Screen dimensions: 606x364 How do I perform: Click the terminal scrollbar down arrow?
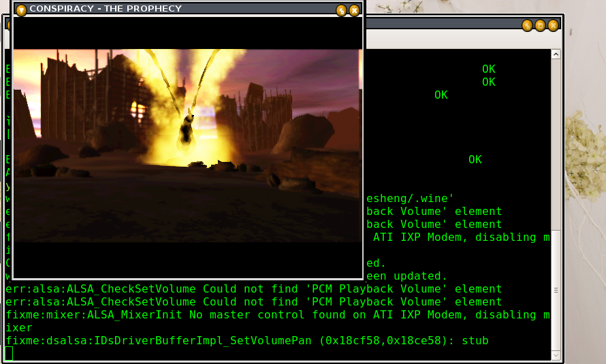tap(556, 355)
